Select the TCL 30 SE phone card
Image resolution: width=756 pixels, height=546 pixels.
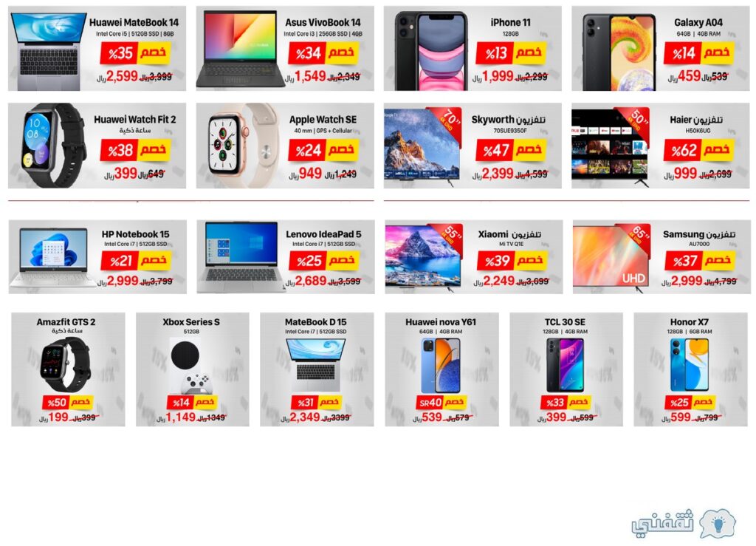566,369
